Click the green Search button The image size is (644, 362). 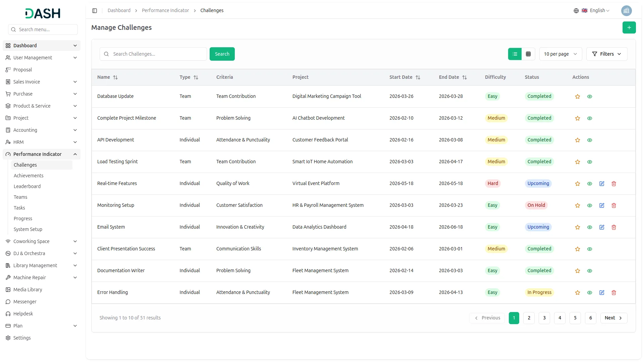[x=222, y=54]
